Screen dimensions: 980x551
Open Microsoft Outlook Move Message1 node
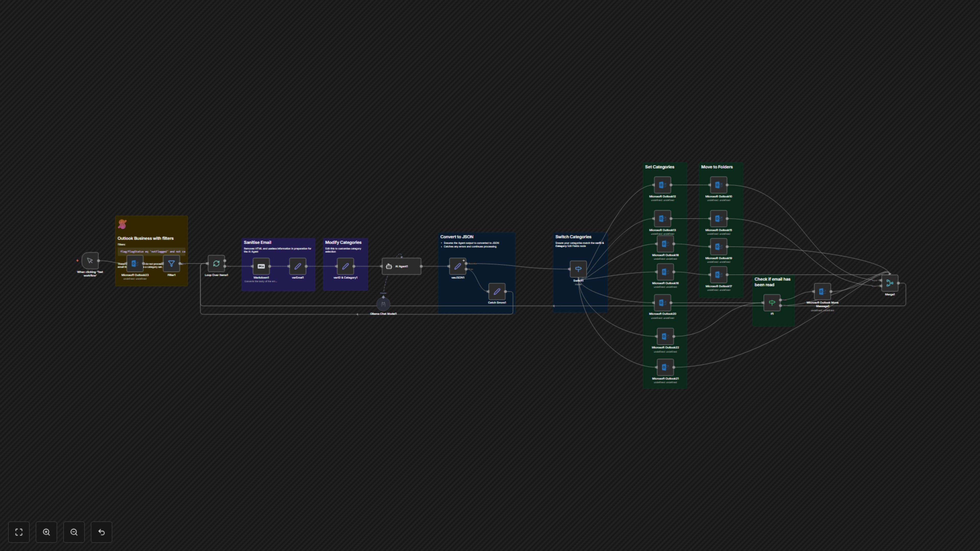(822, 292)
